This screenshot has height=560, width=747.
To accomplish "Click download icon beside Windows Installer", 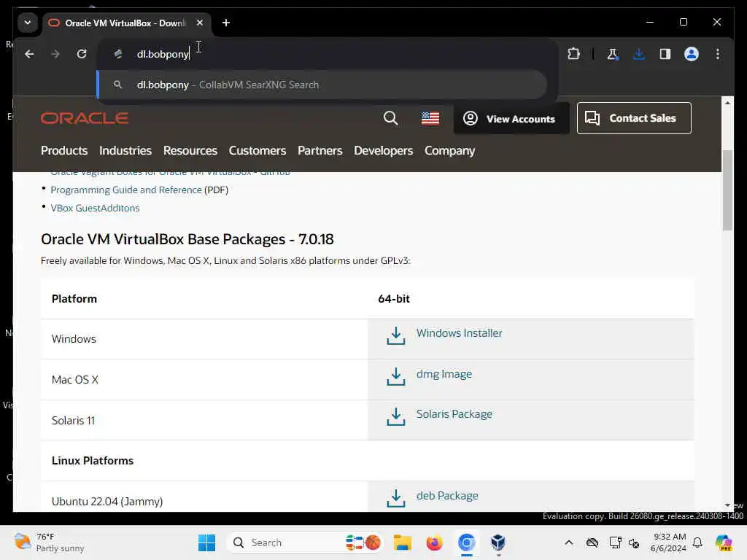I will coord(396,335).
